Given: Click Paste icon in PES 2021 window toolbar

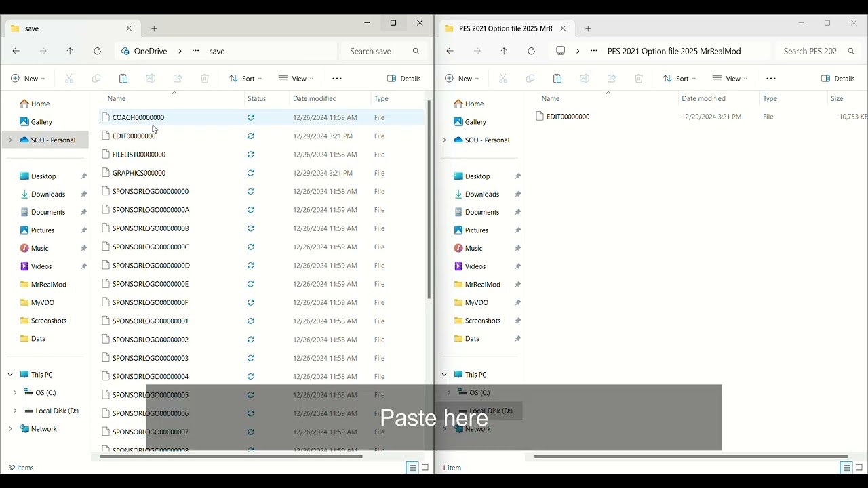Looking at the screenshot, I should point(557,79).
